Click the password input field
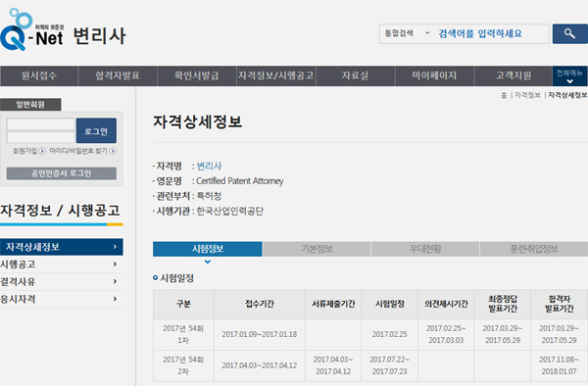This screenshot has width=588, height=386. (x=41, y=137)
